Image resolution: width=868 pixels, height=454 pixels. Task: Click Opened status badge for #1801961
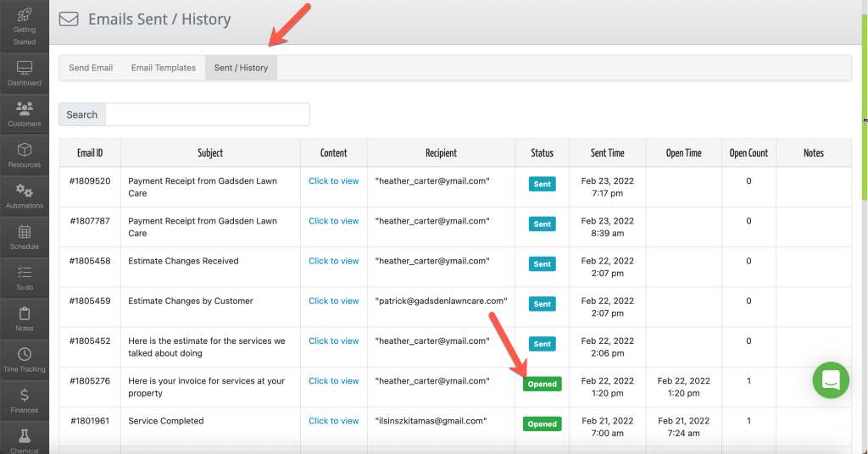coord(542,424)
